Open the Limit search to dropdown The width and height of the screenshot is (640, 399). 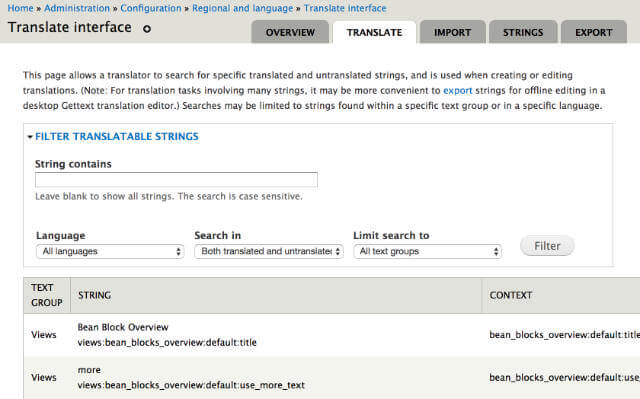pos(427,251)
